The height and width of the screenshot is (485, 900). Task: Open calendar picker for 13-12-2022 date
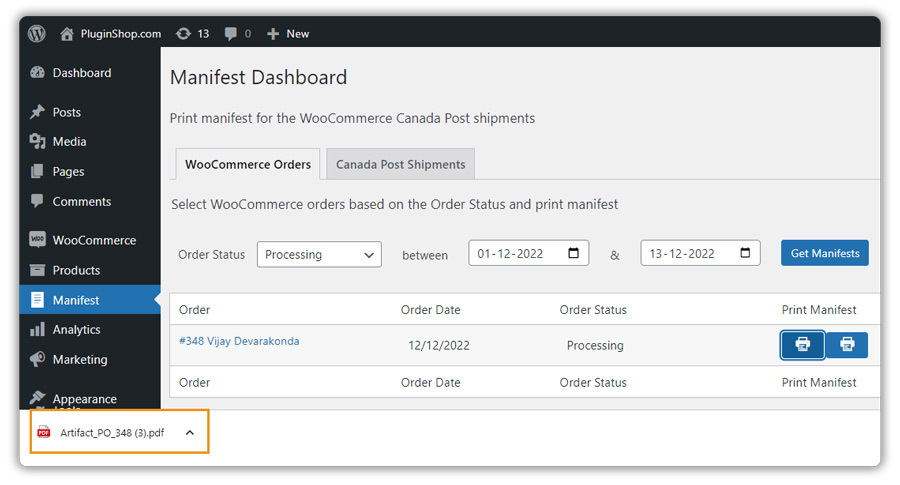pos(745,253)
